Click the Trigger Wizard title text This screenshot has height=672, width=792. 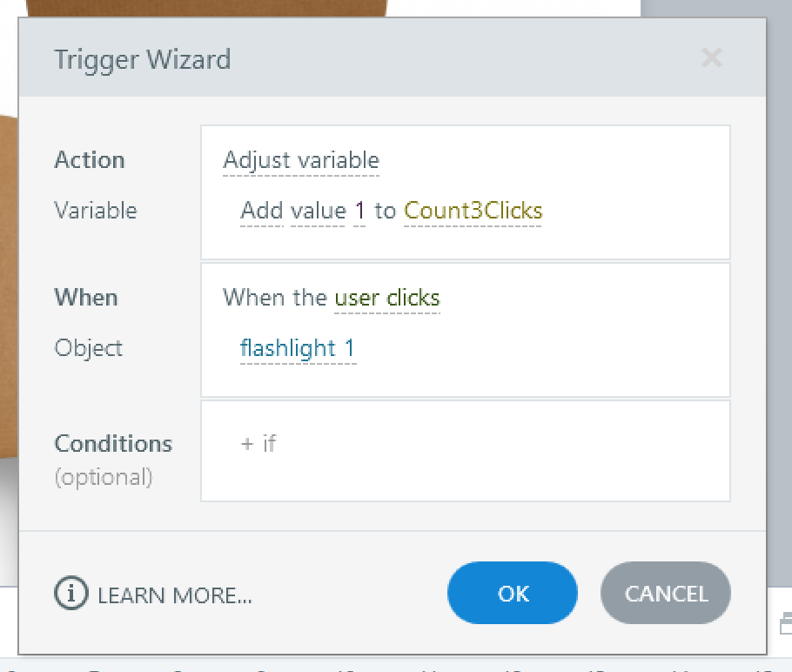click(142, 60)
